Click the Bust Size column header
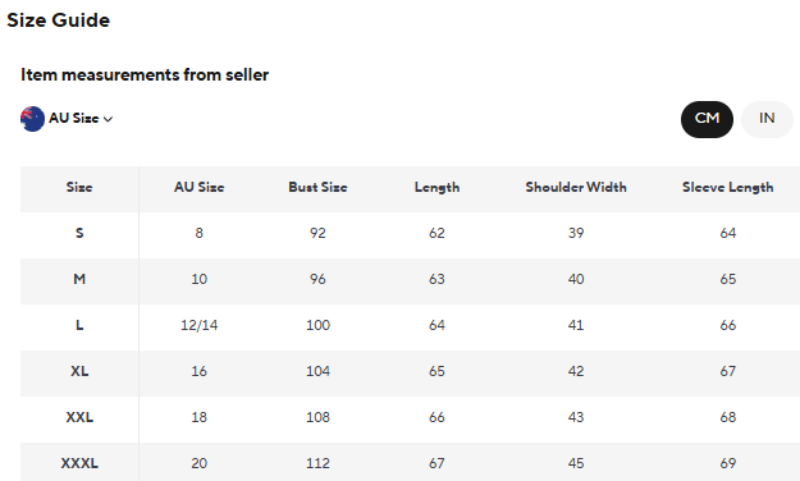 coord(318,187)
